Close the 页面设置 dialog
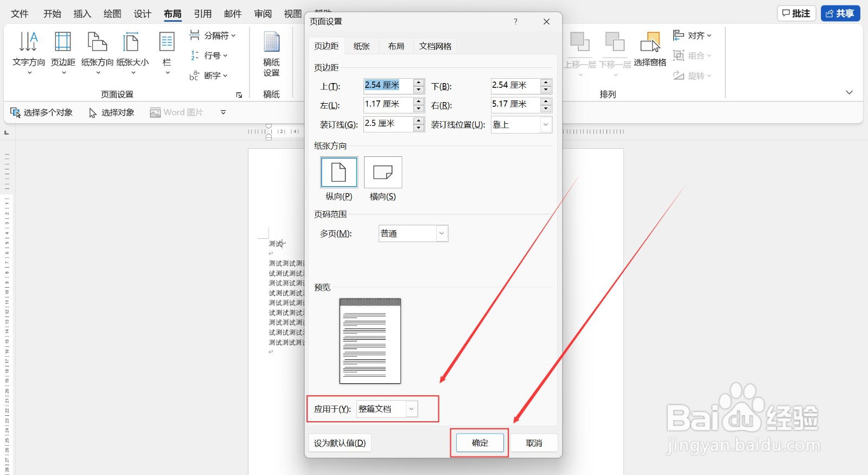The height and width of the screenshot is (475, 868). pos(546,22)
